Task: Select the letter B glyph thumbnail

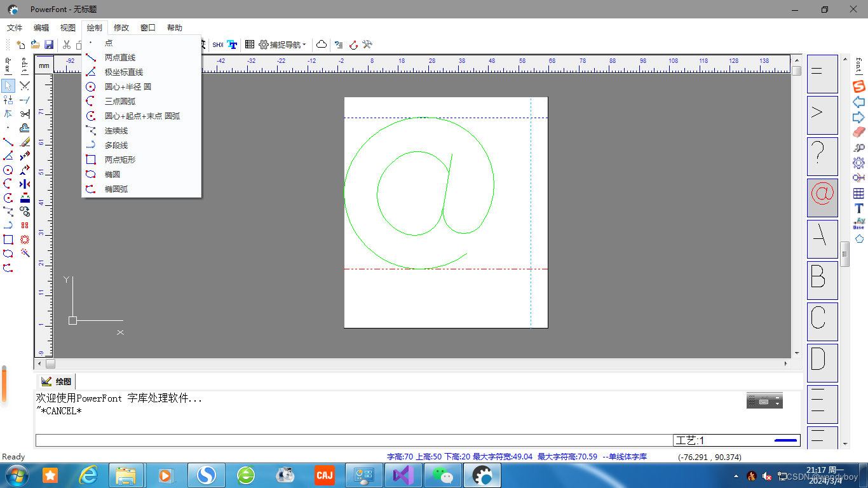Action: (822, 280)
